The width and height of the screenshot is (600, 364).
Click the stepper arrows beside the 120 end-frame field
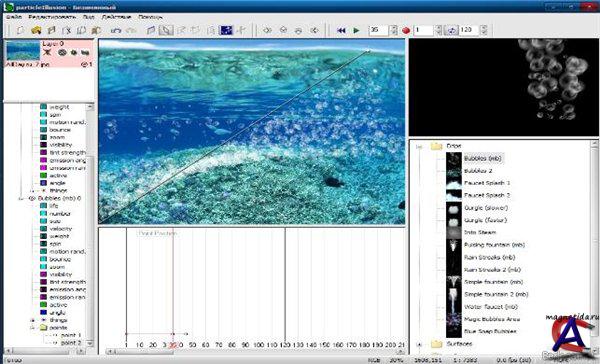tap(484, 30)
